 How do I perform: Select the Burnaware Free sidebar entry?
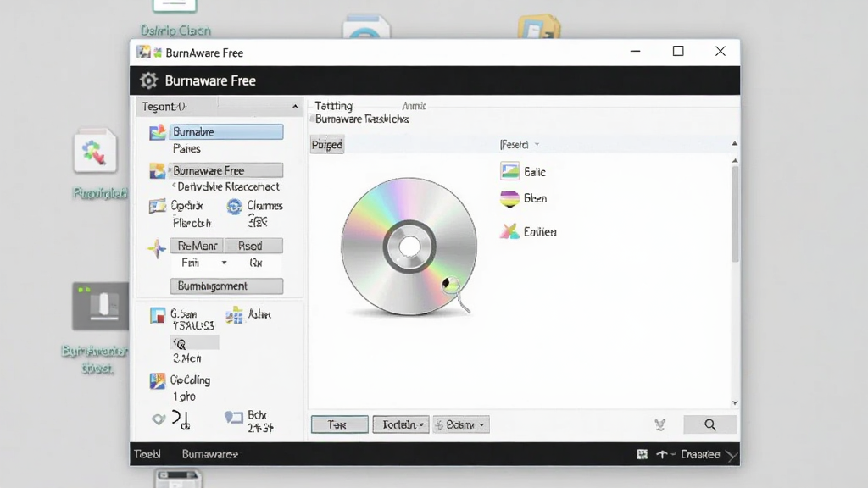pyautogui.click(x=226, y=170)
